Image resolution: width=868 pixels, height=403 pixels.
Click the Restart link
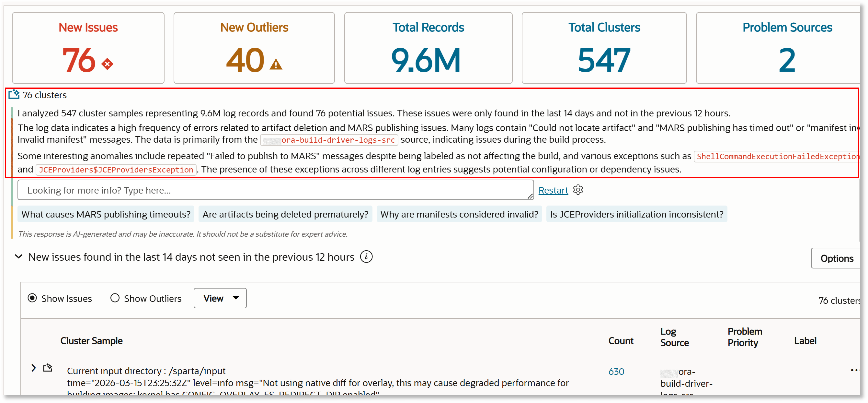tap(553, 190)
